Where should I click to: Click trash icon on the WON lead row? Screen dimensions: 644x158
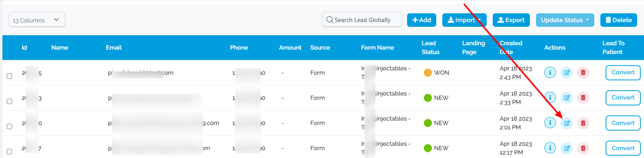pos(583,73)
